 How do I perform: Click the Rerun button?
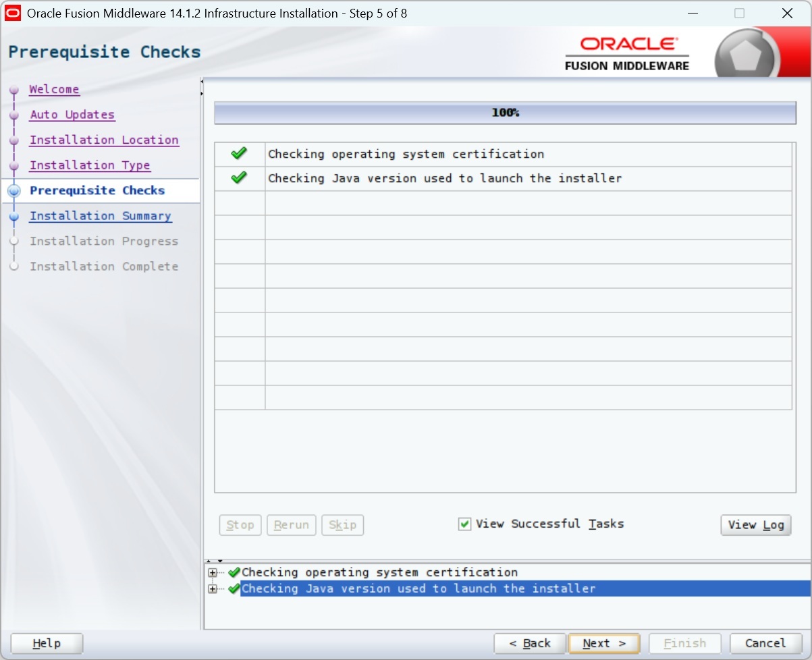[292, 525]
